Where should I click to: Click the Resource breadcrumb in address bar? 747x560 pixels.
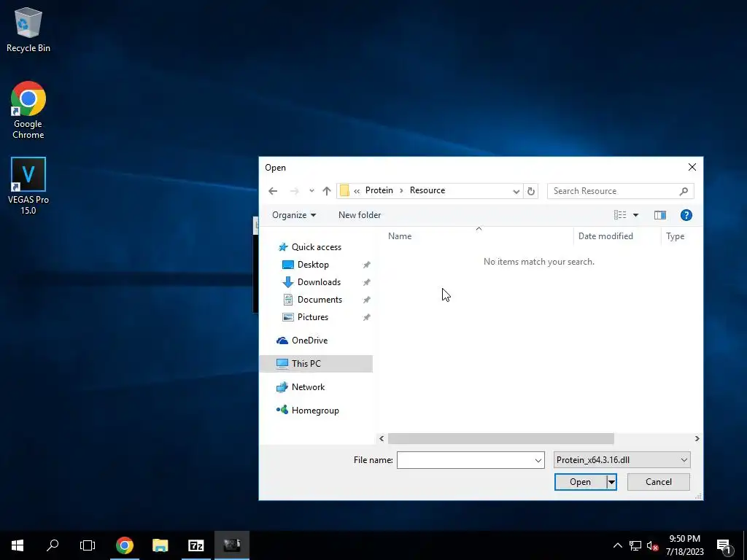pyautogui.click(x=427, y=190)
